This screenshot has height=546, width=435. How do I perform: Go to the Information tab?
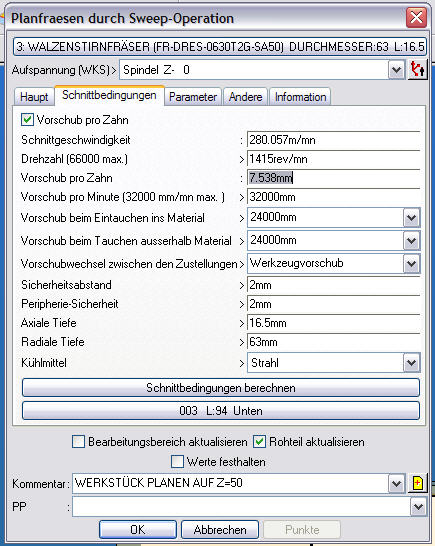click(300, 97)
